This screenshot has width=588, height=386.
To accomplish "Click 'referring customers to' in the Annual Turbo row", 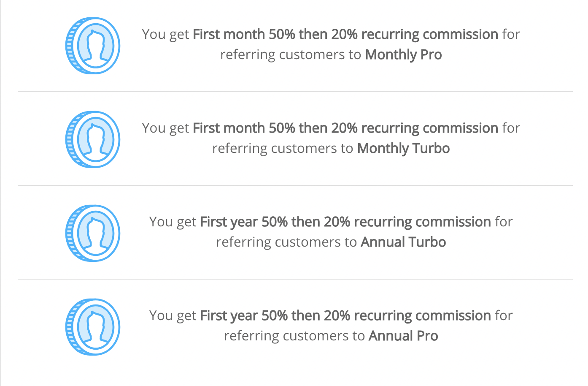I will coord(287,242).
